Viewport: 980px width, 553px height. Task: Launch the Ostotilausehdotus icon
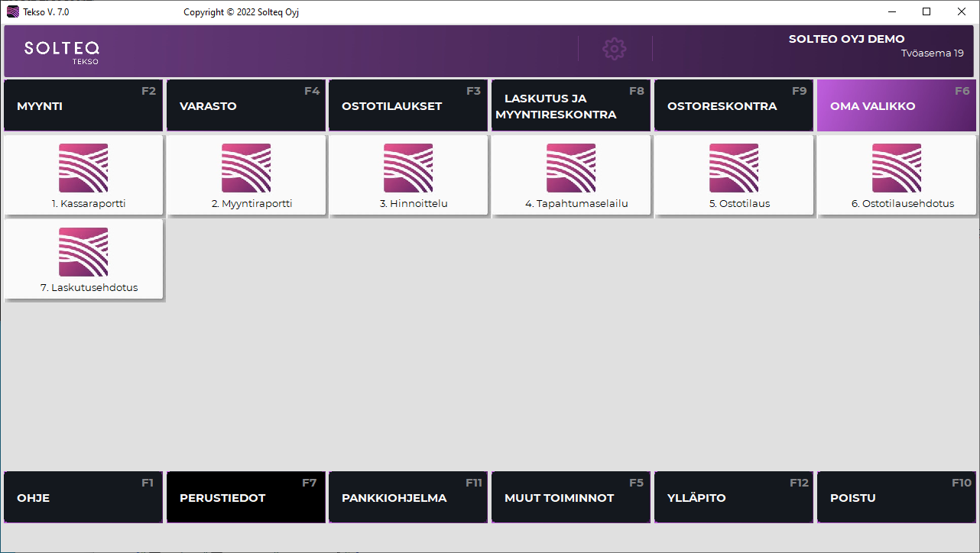[x=897, y=168]
